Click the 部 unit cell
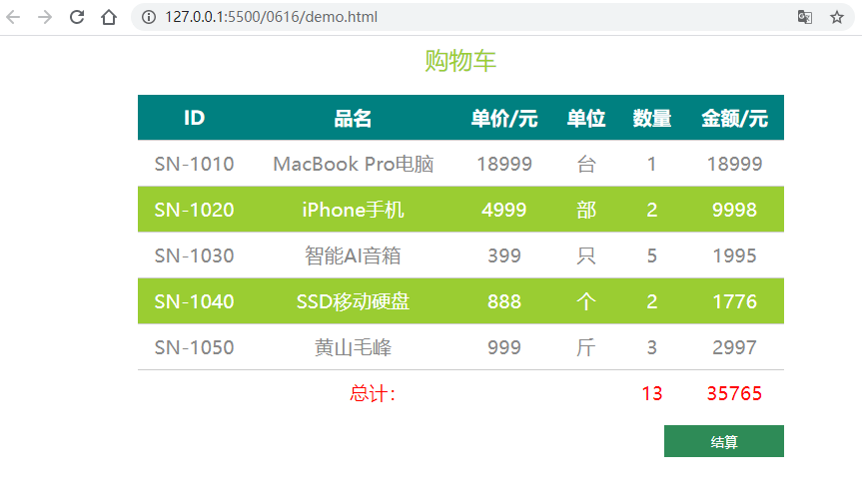862x504 pixels. click(586, 210)
